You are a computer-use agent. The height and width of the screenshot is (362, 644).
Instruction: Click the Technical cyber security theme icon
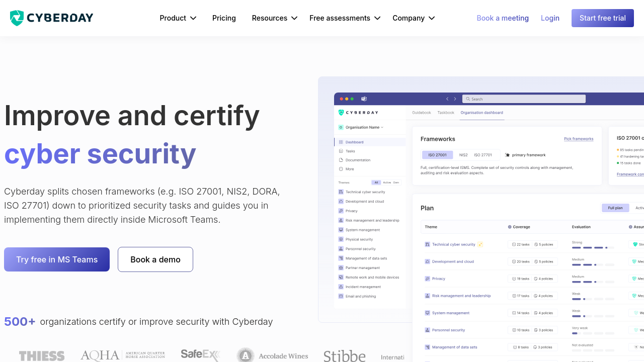point(341,192)
